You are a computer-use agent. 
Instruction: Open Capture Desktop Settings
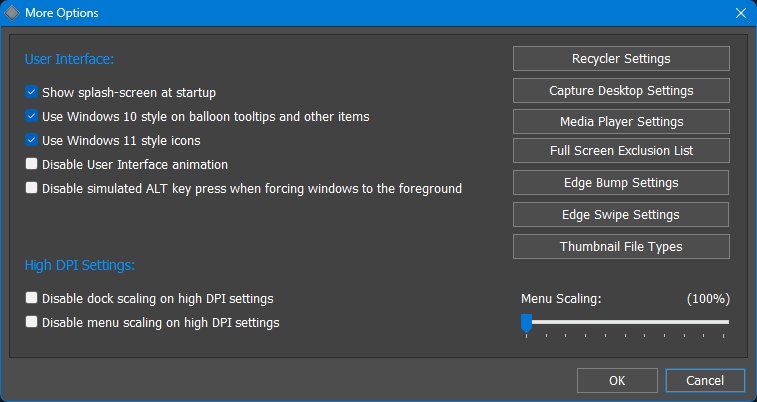(621, 90)
